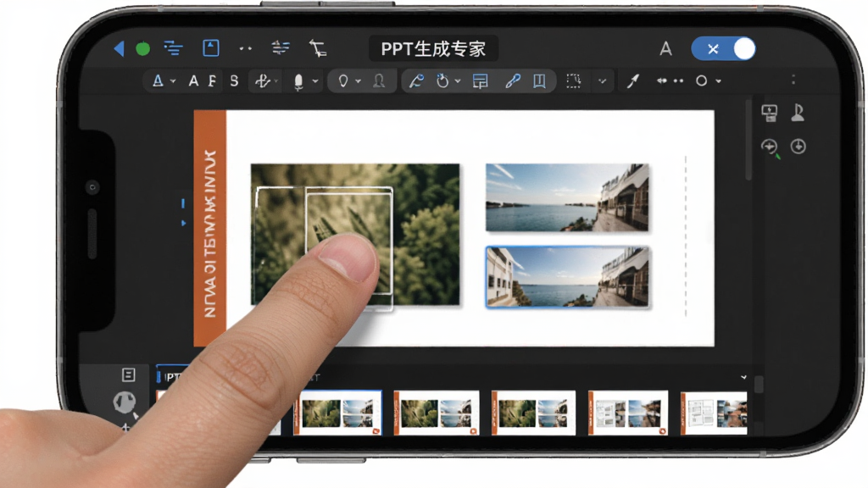
Task: Tap the presentation screen icon in side panel
Action: [x=770, y=113]
